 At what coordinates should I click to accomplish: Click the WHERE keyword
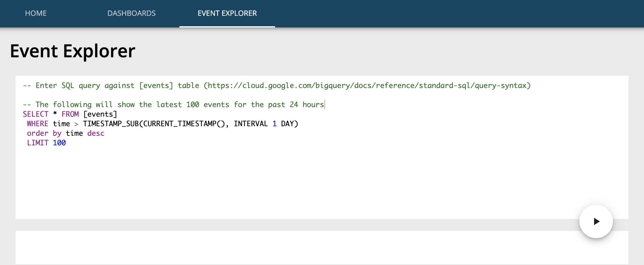point(38,124)
